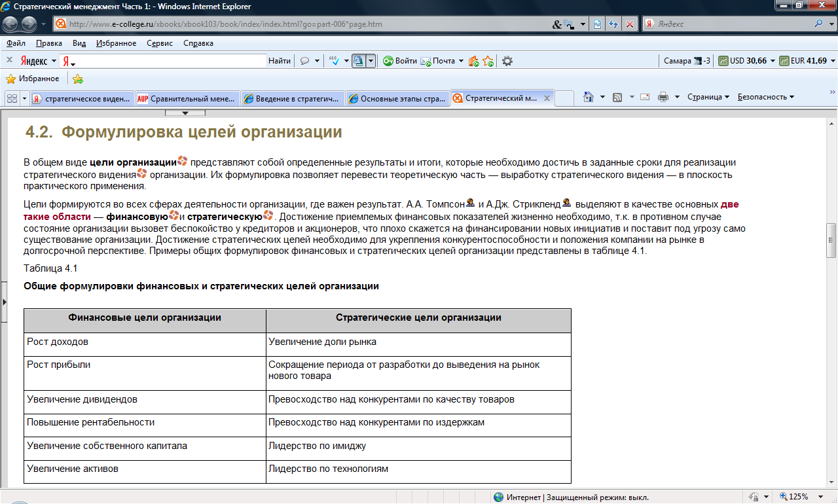Switch to the Основные этапы стра... tab
Viewport: 838px width, 504px height.
pos(397,99)
